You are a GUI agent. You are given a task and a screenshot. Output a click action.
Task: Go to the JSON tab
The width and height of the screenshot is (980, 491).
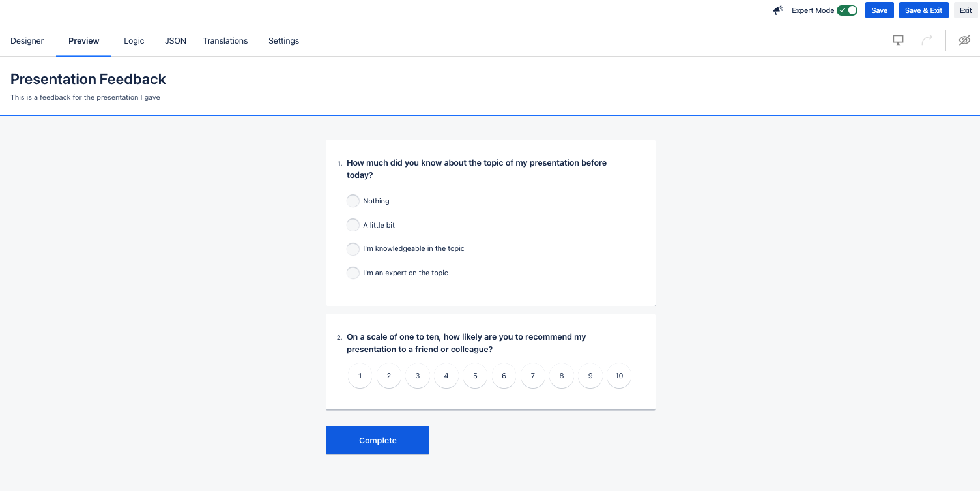point(175,40)
